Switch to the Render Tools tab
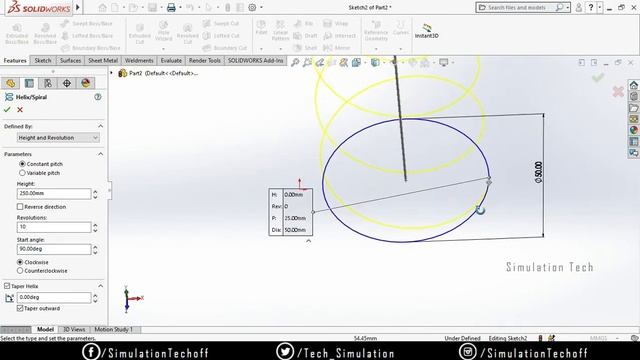The width and height of the screenshot is (640, 360). 204,60
